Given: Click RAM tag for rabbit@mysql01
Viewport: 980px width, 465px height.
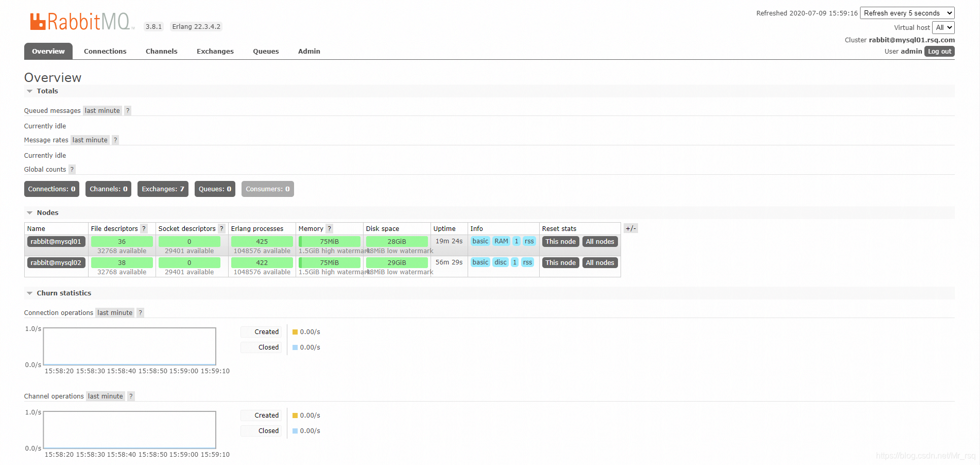Looking at the screenshot, I should coord(501,241).
